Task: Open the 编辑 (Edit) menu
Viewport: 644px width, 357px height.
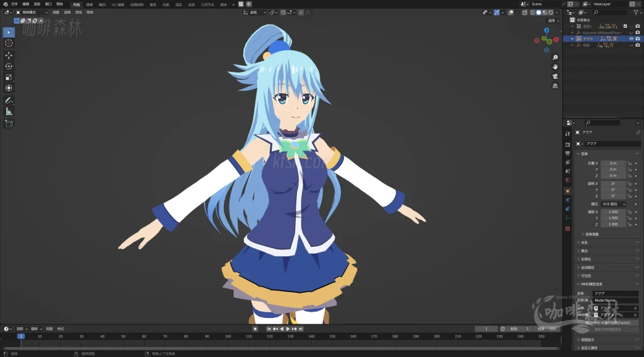Action: (25, 4)
